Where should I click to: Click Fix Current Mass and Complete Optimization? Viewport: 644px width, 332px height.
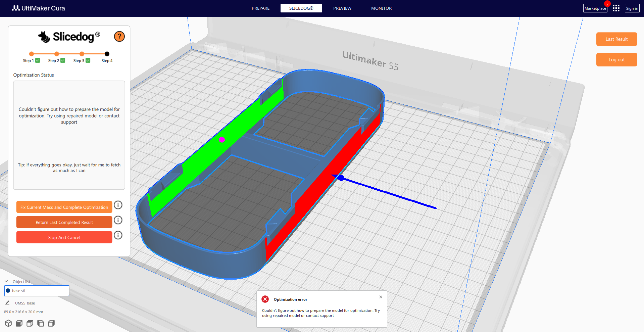[64, 207]
